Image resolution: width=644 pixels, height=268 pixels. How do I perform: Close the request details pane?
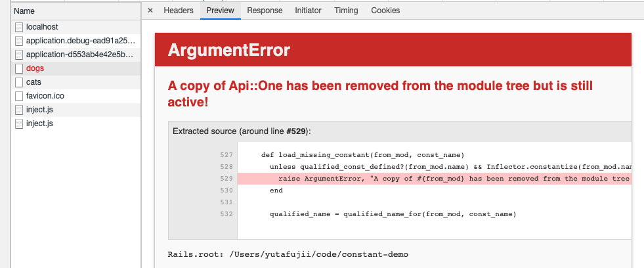pyautogui.click(x=150, y=11)
